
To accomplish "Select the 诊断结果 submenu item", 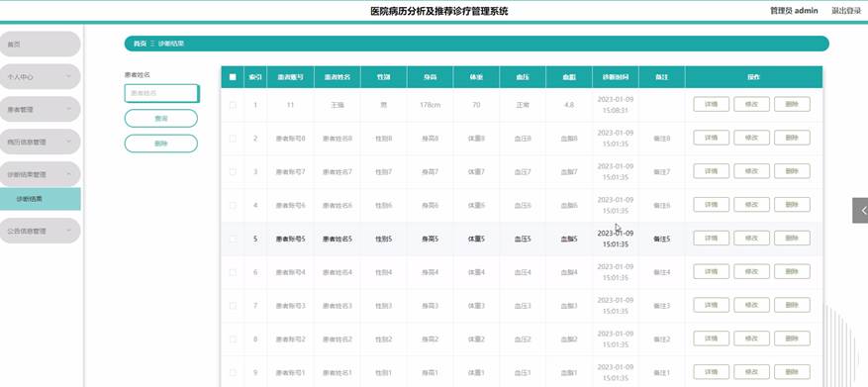I will point(40,199).
